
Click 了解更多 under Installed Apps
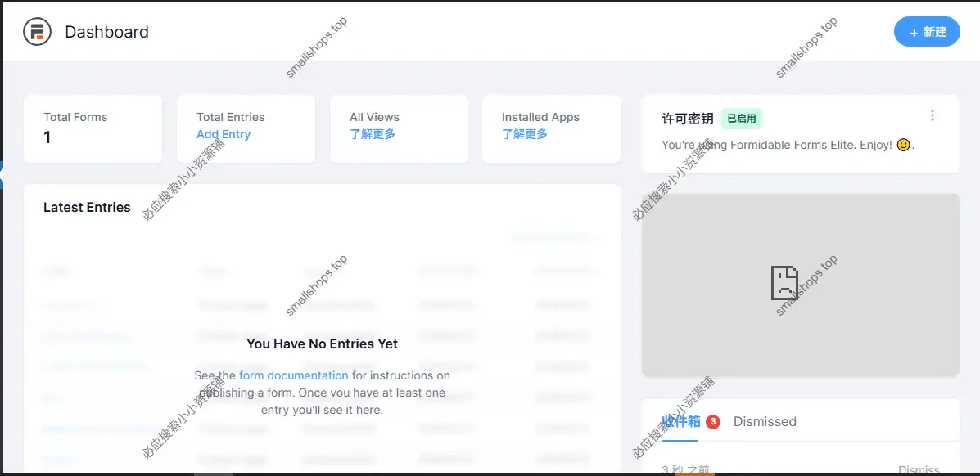[523, 134]
